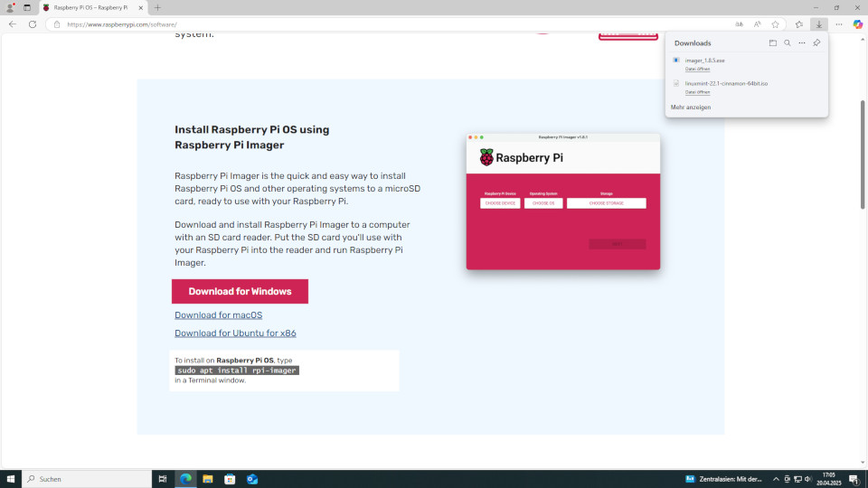This screenshot has width=868, height=488.
Task: Click Mehr anzeigen in Downloads panel
Action: click(x=690, y=108)
